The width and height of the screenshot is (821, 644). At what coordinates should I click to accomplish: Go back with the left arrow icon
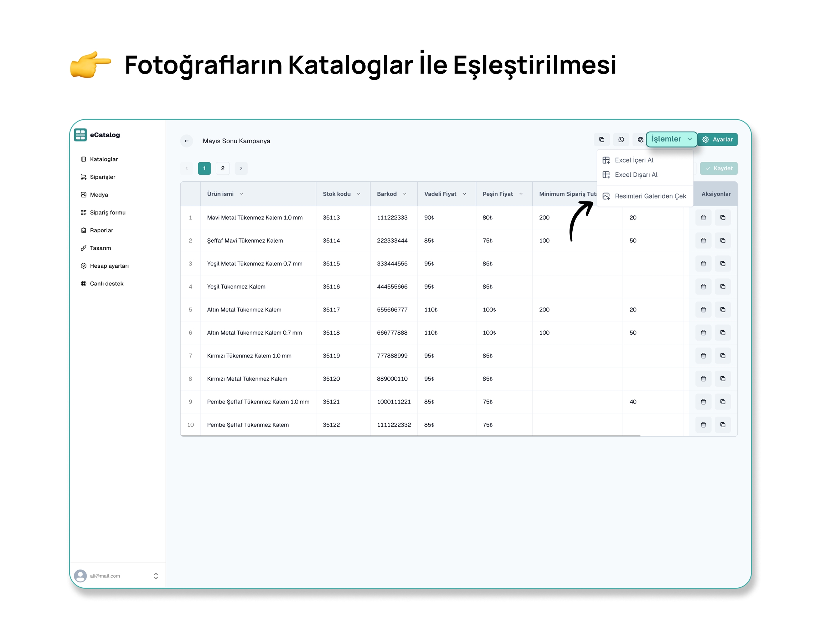(x=187, y=141)
